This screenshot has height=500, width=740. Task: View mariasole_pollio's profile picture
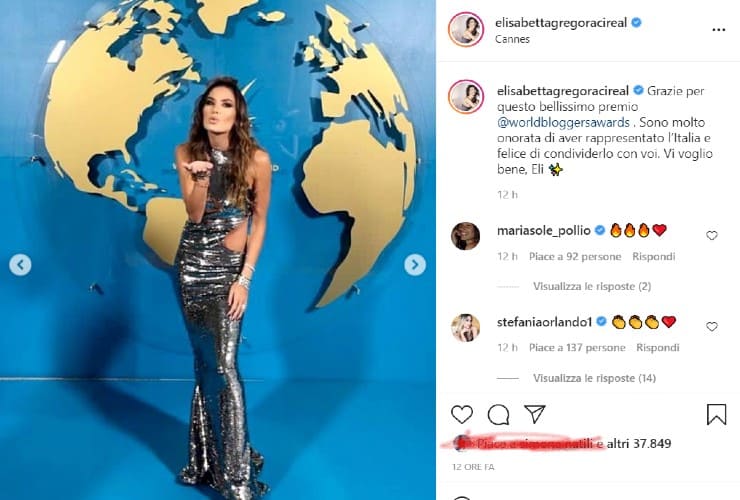tap(465, 236)
